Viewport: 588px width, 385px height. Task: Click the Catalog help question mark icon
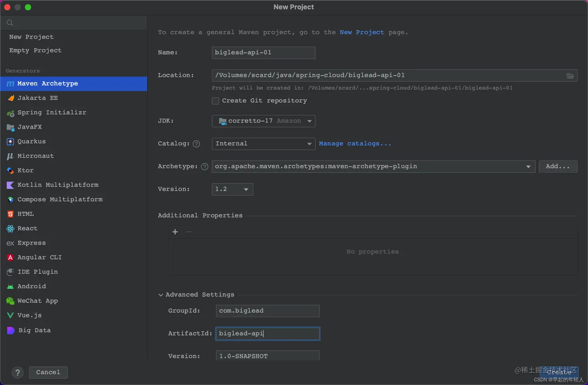(196, 144)
